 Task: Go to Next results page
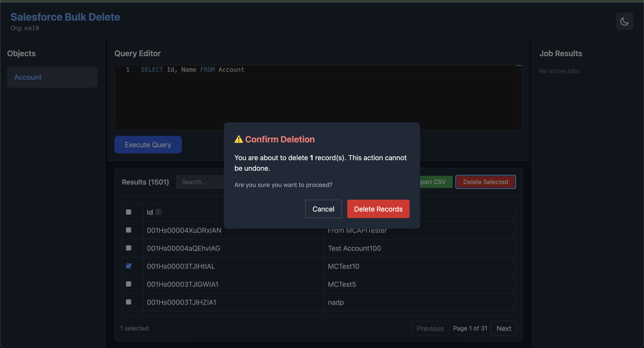tap(504, 328)
